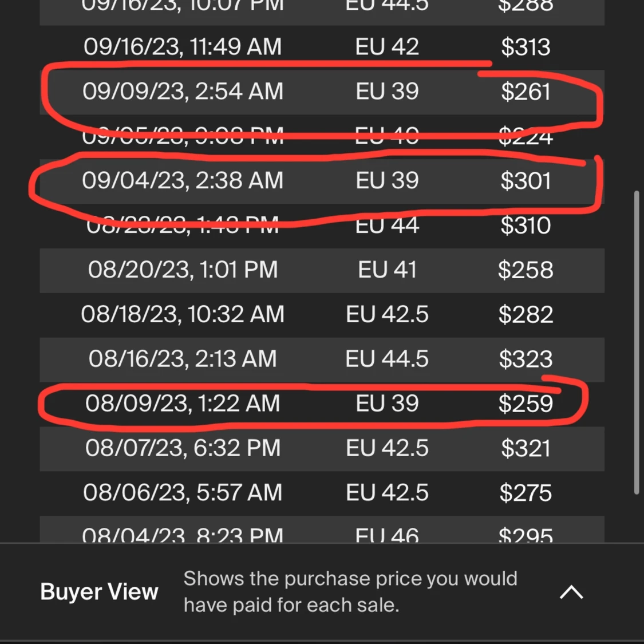Select the 09/16/23, 11:49 AM sale row
This screenshot has width=644, height=644.
pyautogui.click(x=322, y=46)
